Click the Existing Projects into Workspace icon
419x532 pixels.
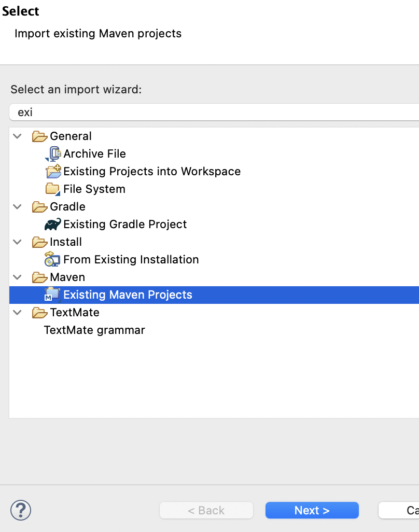[53, 171]
